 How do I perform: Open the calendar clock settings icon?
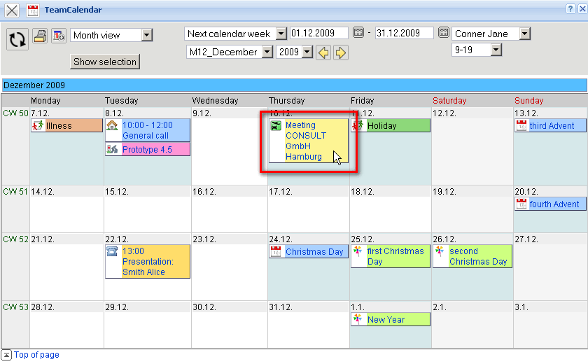[x=59, y=36]
